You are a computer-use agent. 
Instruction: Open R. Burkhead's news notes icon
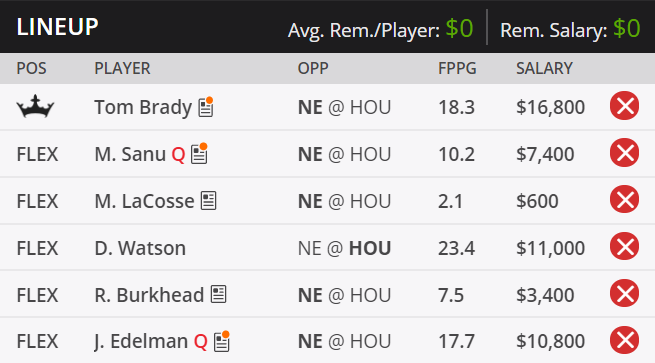pos(218,294)
